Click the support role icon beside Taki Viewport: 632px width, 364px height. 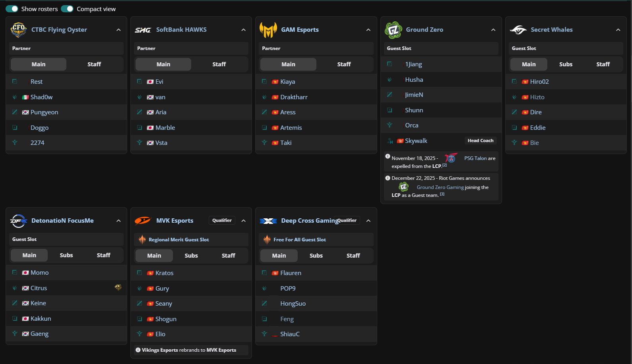pos(264,143)
